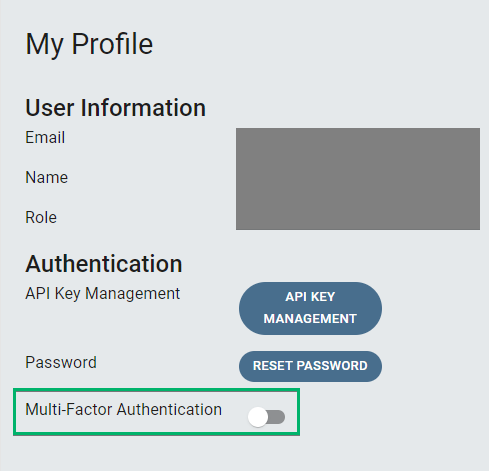Viewport: 489px width, 471px height.
Task: Open API Key Management via the blue button
Action: tap(310, 308)
